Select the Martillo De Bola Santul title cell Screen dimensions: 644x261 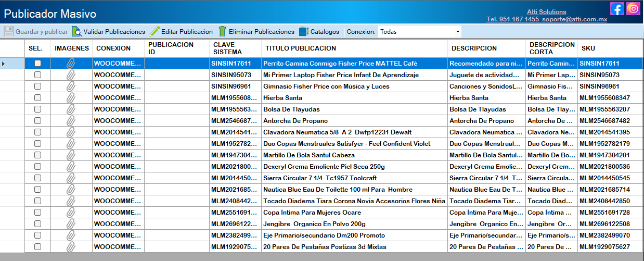point(309,155)
